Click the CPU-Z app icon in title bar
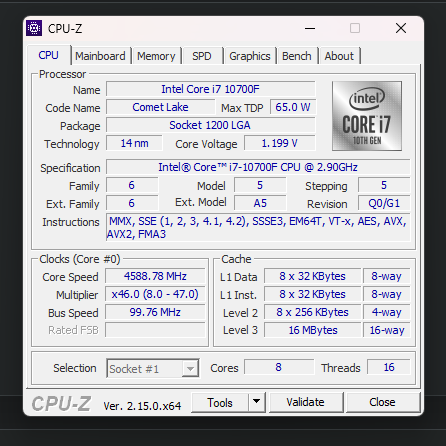The width and height of the screenshot is (446, 446). point(34,28)
